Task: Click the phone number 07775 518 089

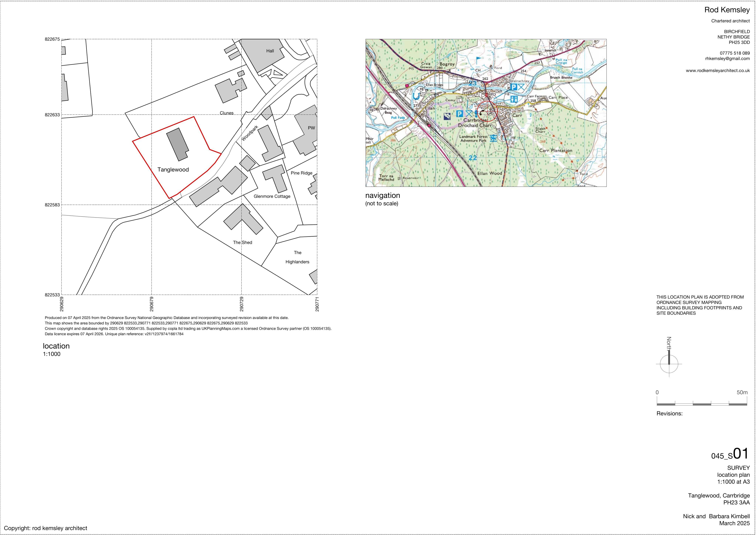Action: [x=735, y=53]
